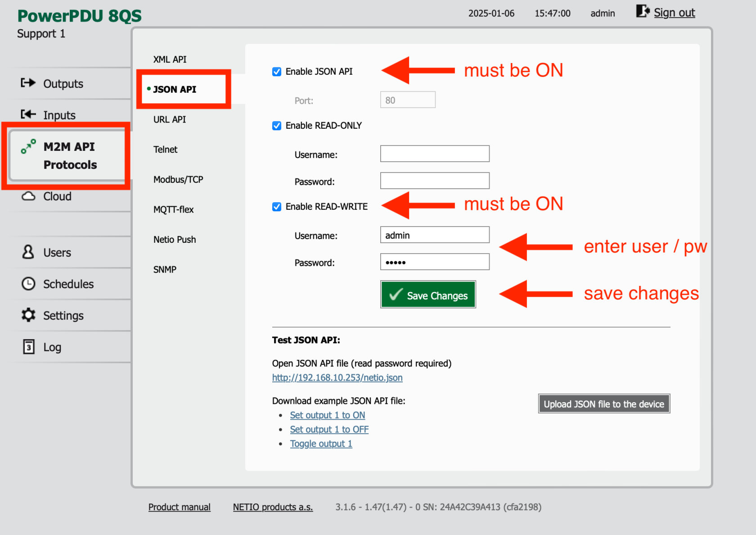Screen dimensions: 756x535
Task: Click the Save Changes button
Action: point(428,295)
